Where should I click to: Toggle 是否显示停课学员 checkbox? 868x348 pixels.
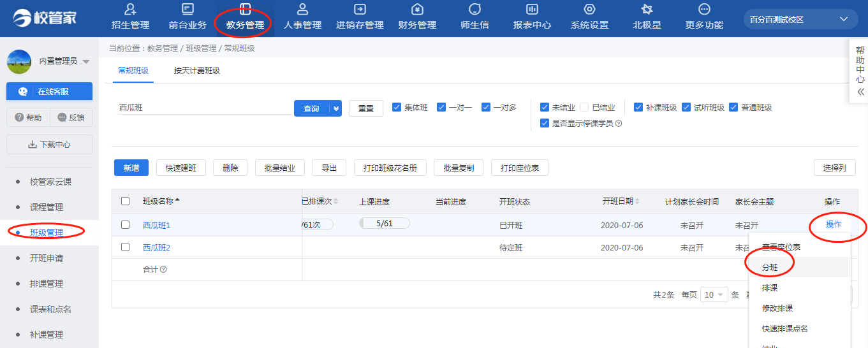click(545, 123)
